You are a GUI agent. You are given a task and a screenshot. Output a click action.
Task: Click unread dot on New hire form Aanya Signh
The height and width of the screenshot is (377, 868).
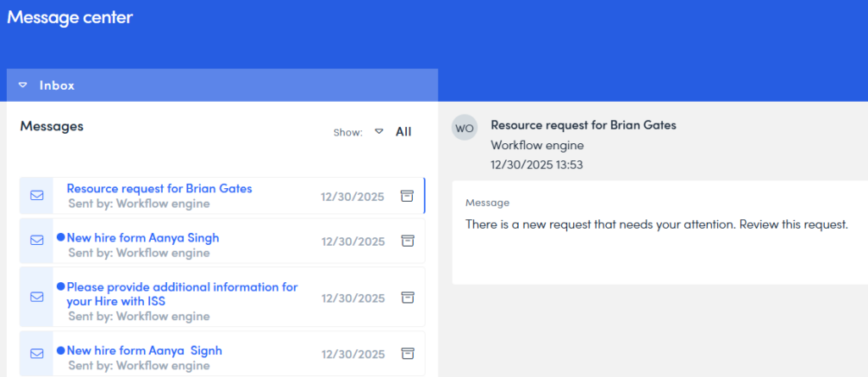tap(60, 351)
